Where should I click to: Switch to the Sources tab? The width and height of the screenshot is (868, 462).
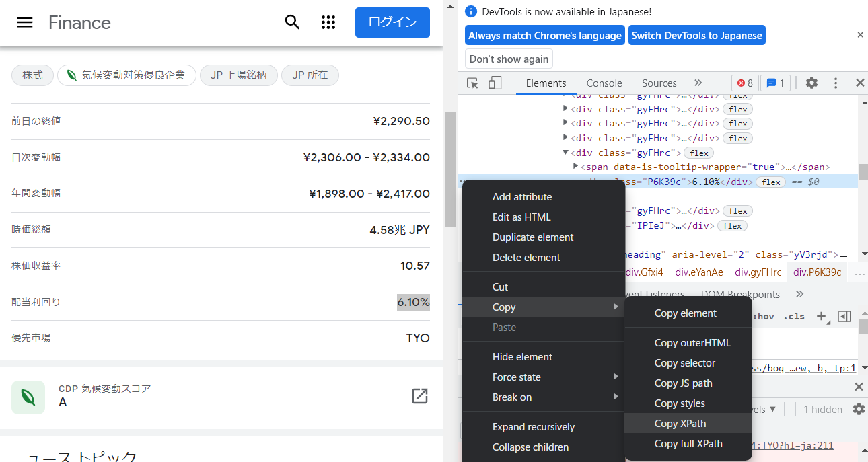[x=659, y=83]
